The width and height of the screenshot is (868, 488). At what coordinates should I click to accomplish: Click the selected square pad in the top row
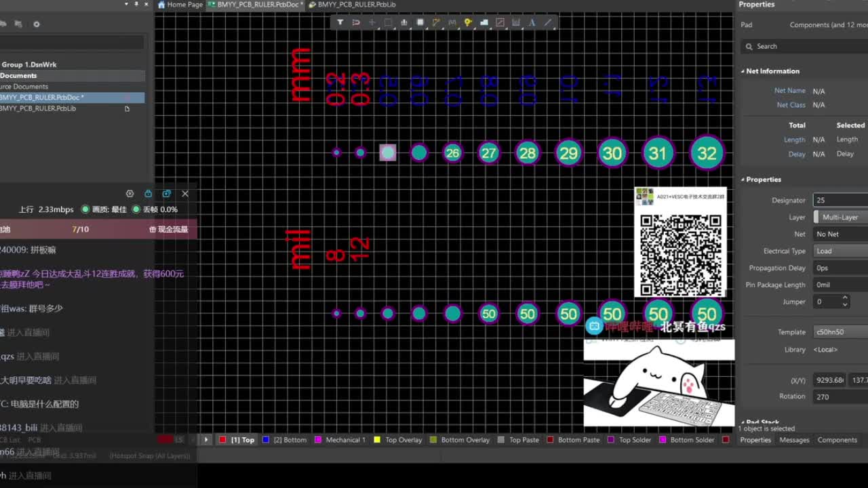(387, 152)
